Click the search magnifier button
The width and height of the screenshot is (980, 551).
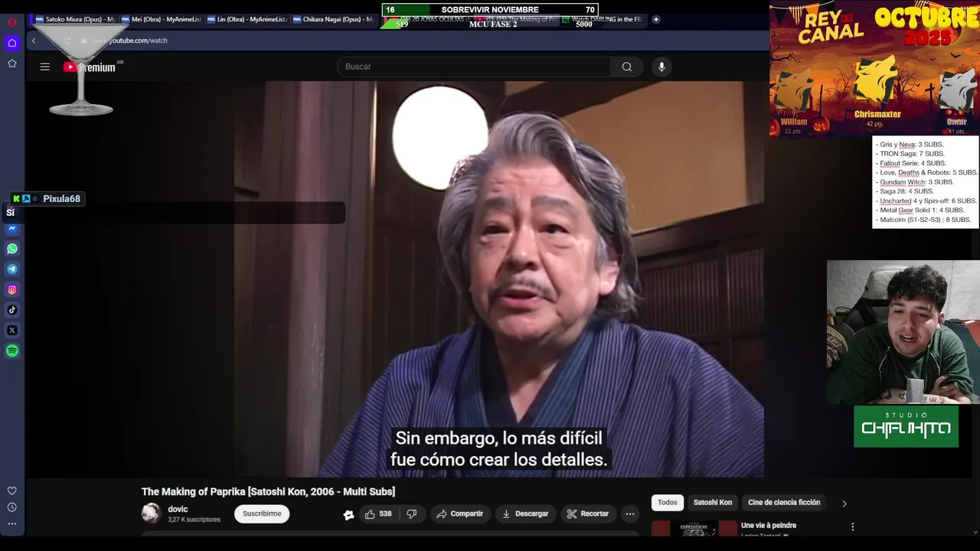click(x=627, y=67)
